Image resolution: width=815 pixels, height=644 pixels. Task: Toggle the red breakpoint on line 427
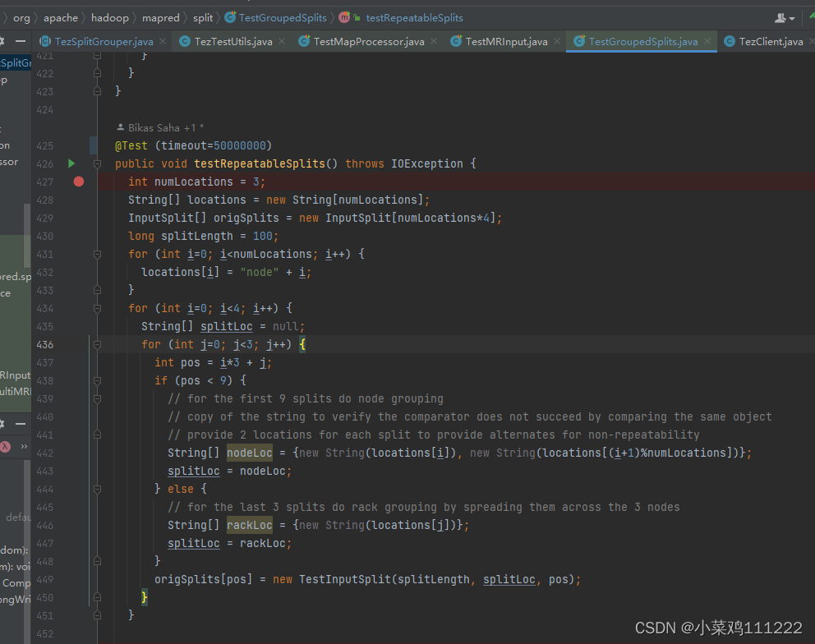(78, 182)
